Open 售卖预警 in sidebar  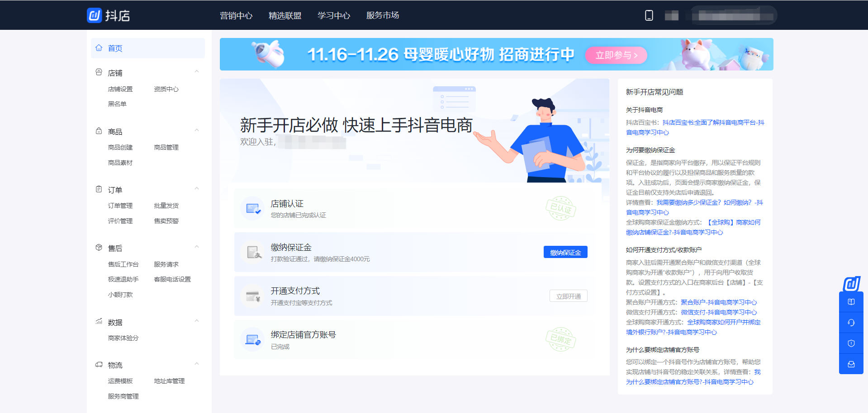[166, 221]
